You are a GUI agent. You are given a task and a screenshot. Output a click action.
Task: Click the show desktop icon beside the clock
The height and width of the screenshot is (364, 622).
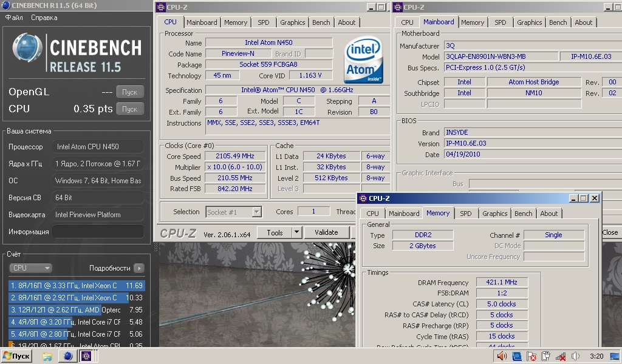(615, 356)
